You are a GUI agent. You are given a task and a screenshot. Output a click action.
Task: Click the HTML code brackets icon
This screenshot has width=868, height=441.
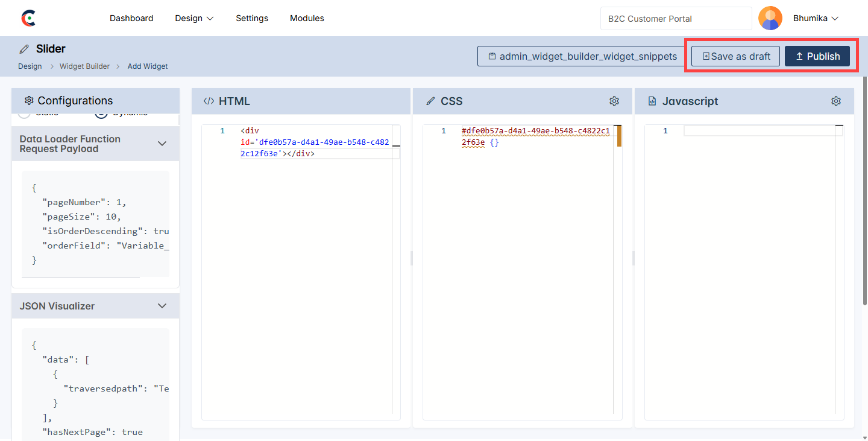coord(209,101)
